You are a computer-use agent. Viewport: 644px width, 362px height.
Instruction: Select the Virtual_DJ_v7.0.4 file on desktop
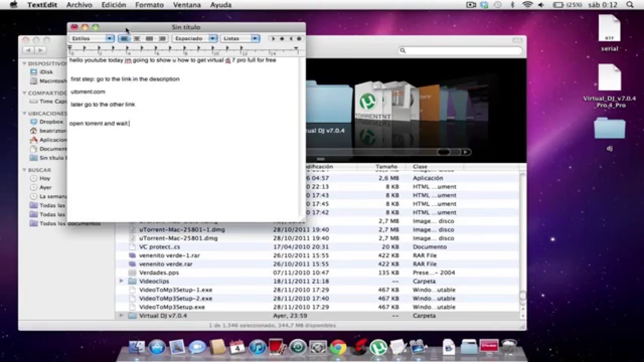[x=609, y=86]
